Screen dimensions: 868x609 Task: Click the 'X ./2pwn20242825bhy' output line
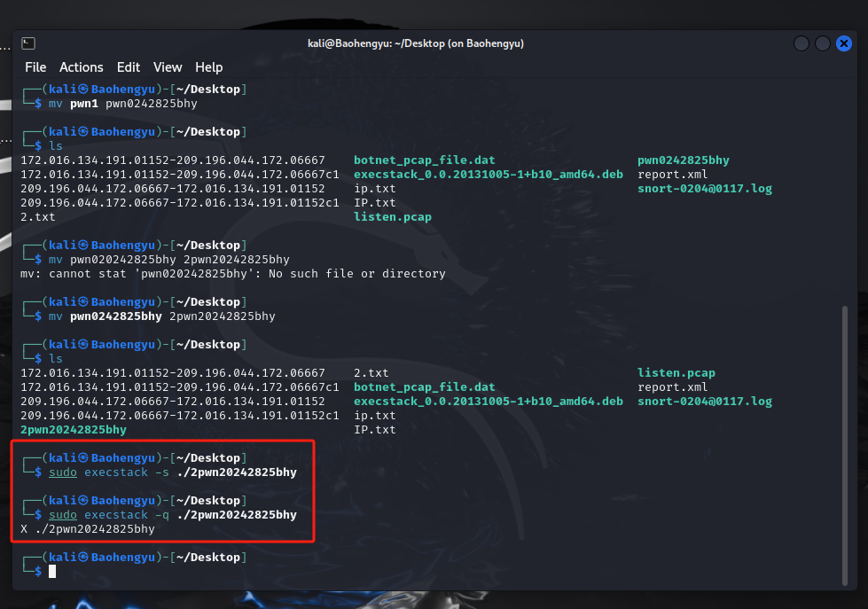[x=88, y=528]
